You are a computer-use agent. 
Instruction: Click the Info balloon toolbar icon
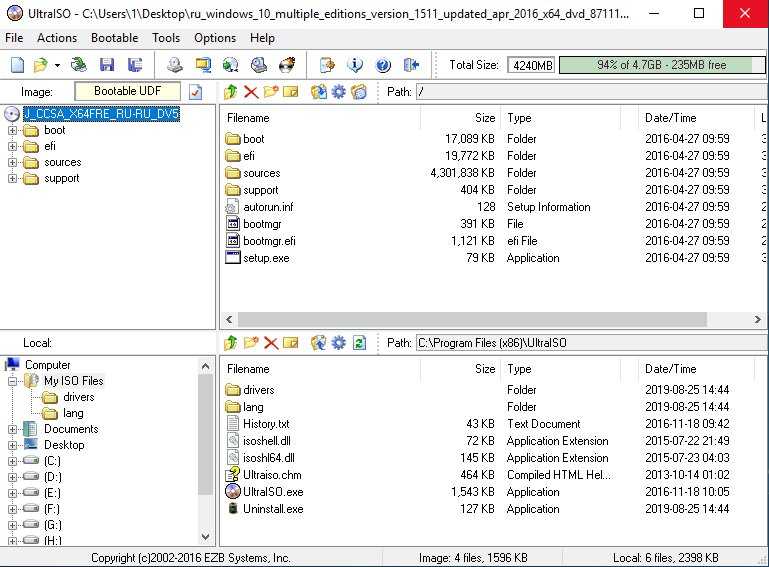(355, 65)
